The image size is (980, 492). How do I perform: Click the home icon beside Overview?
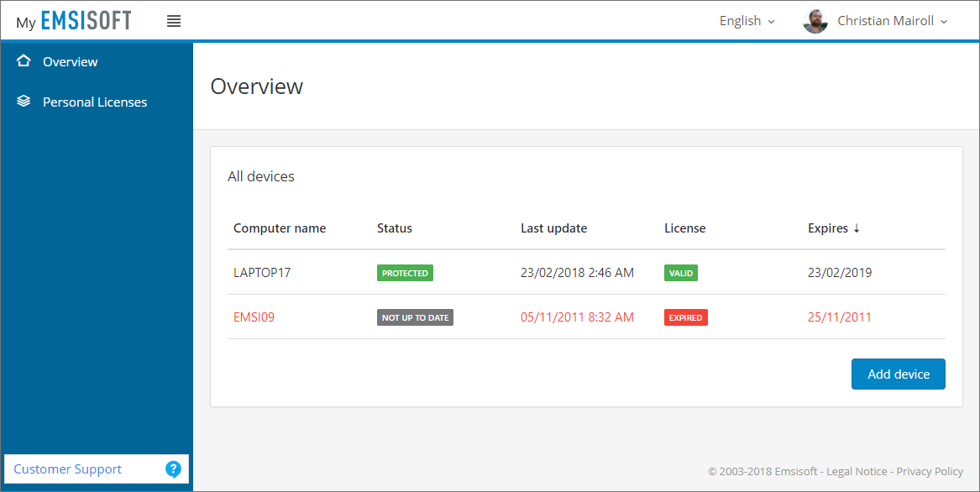pyautogui.click(x=24, y=61)
